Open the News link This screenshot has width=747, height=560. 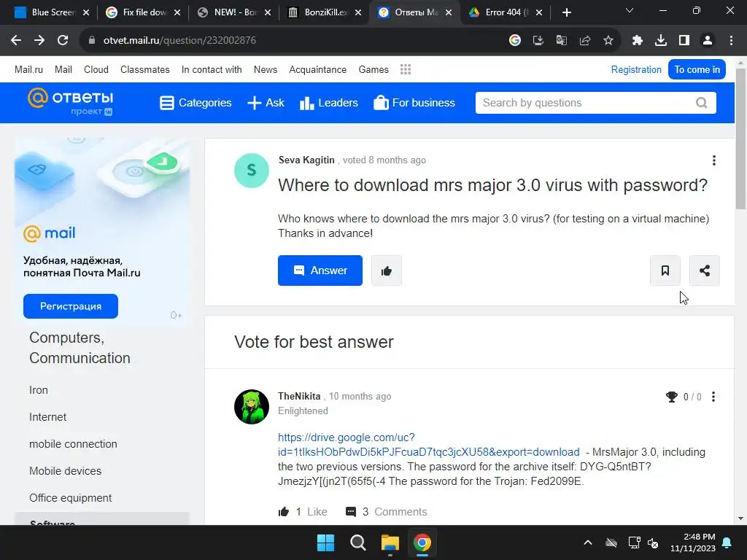click(x=266, y=69)
